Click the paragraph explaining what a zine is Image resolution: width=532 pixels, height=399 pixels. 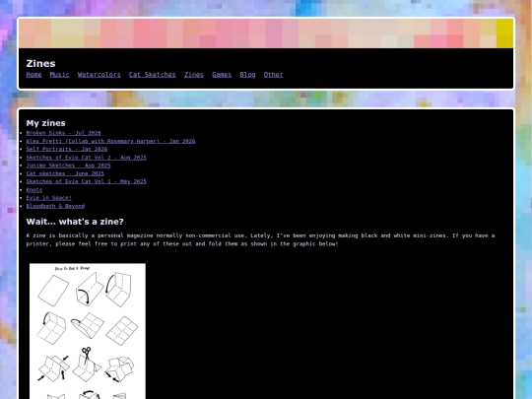coord(260,239)
